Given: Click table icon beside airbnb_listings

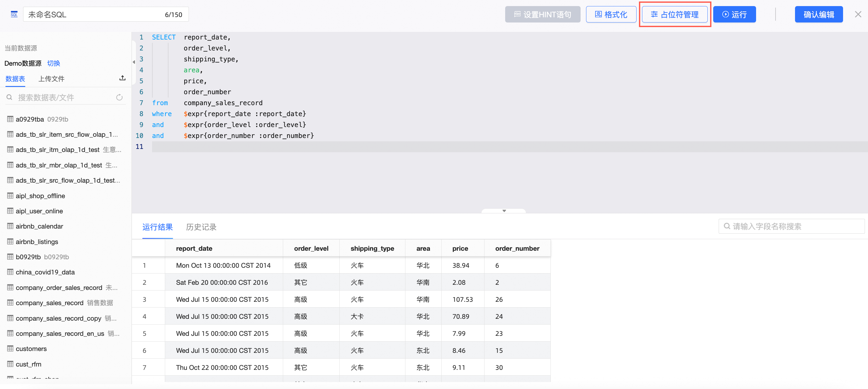Looking at the screenshot, I should (x=10, y=242).
